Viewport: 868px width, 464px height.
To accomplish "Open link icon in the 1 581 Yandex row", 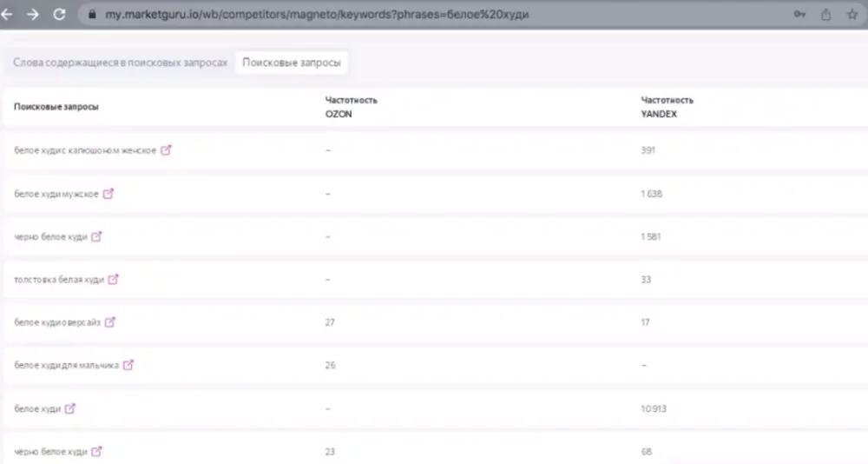I will [96, 236].
